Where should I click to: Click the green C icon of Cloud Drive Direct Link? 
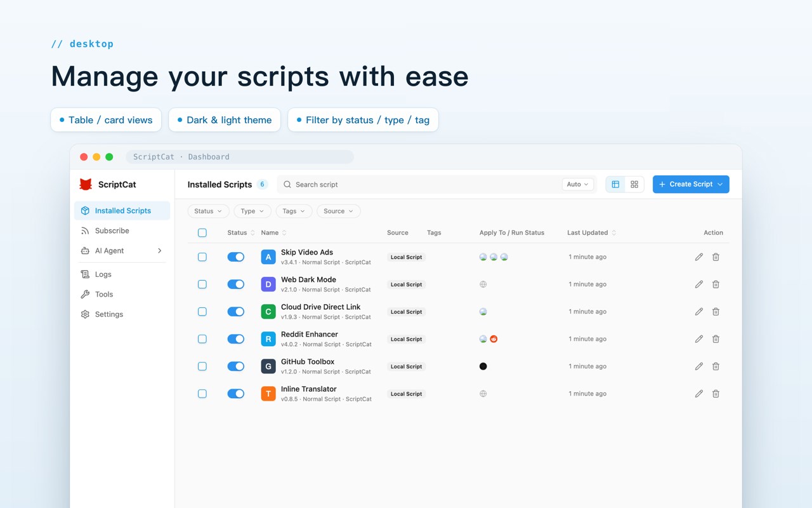(x=268, y=312)
